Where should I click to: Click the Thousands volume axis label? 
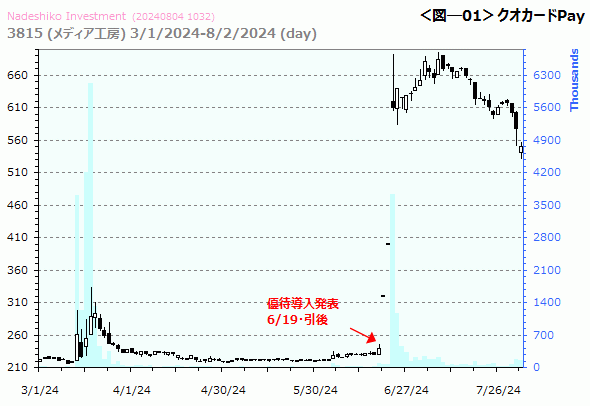click(x=574, y=80)
